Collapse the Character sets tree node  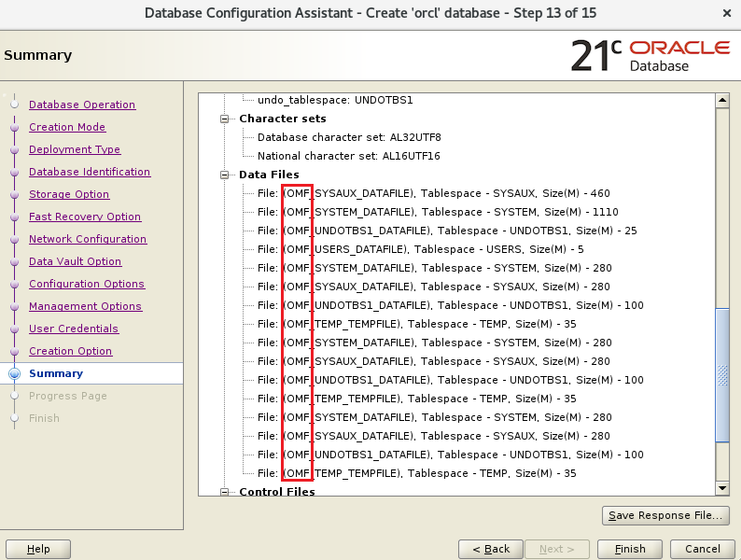[x=225, y=119]
